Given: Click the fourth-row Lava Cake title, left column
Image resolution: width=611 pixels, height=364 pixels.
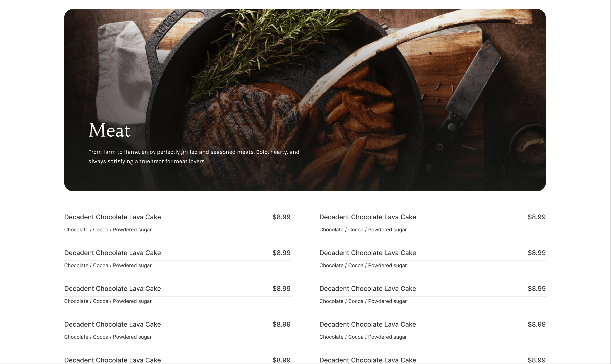Looking at the screenshot, I should pyautogui.click(x=113, y=325).
